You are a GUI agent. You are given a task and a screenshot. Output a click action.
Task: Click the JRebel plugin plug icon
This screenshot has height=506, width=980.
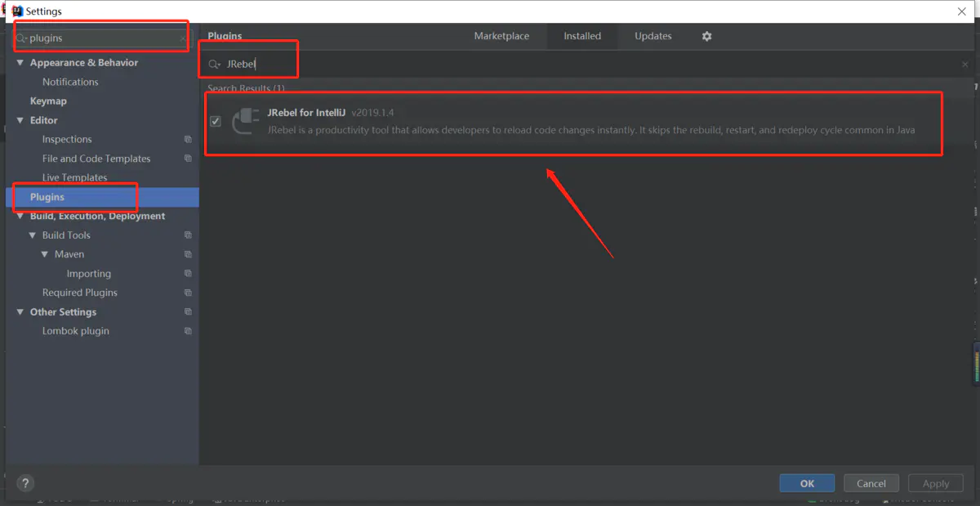[x=245, y=120]
